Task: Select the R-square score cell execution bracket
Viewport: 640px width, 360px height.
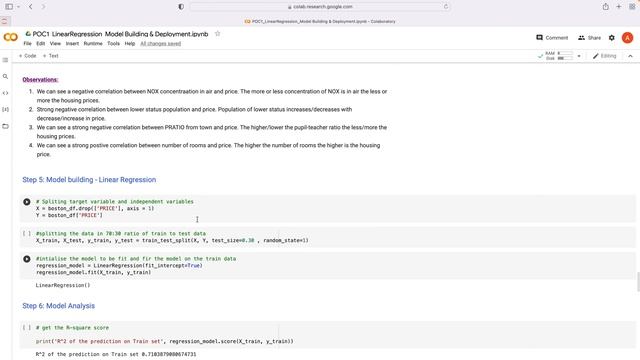Action: (x=27, y=327)
